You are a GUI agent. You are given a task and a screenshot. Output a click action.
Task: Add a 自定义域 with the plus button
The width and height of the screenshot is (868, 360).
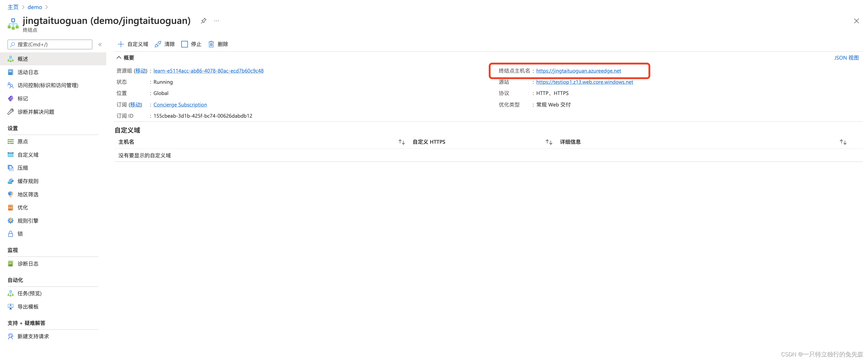[121, 44]
